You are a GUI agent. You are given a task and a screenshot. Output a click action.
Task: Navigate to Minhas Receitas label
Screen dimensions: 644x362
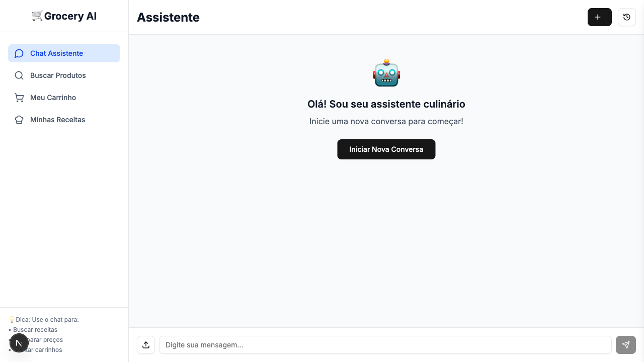(x=57, y=120)
